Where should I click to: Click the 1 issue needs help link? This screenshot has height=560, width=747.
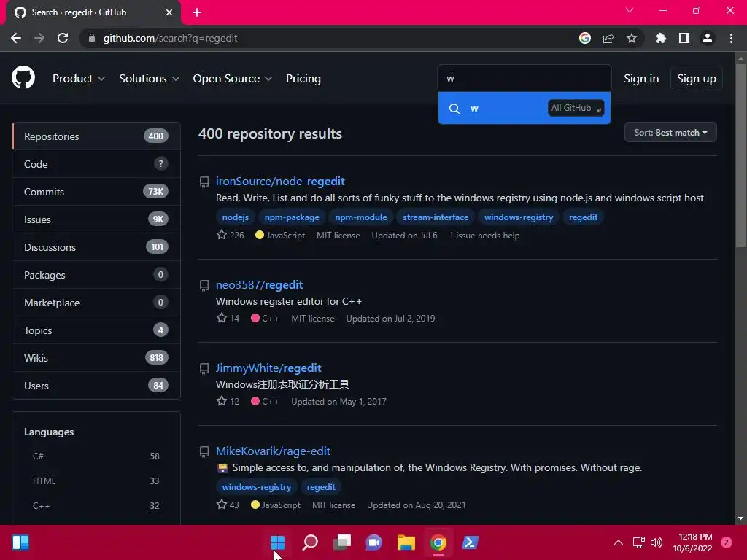484,236
